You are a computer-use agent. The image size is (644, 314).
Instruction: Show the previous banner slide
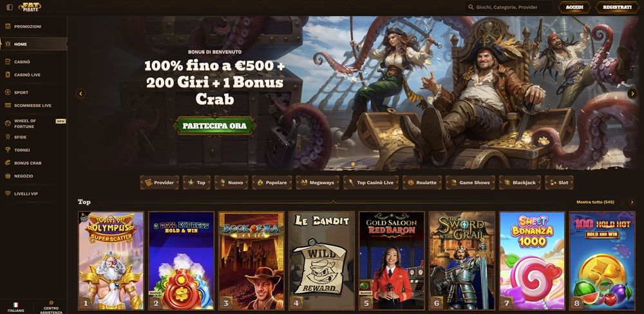click(x=80, y=93)
